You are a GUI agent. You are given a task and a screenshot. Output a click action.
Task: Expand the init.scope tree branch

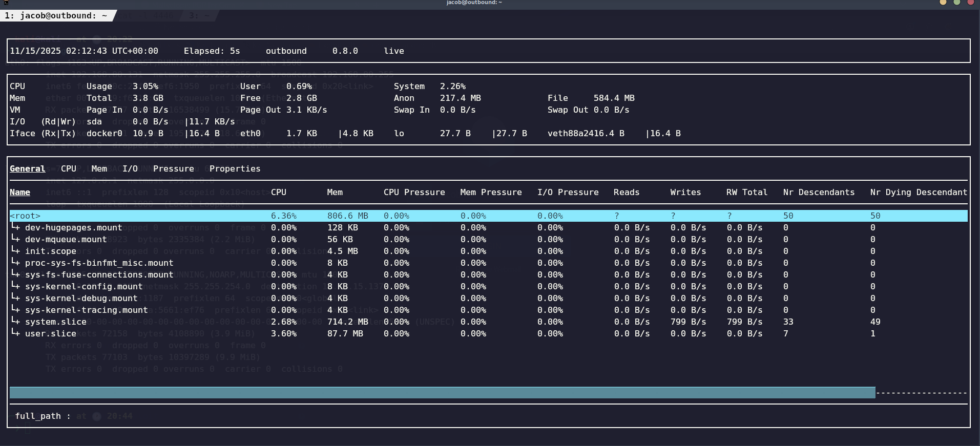coord(15,251)
